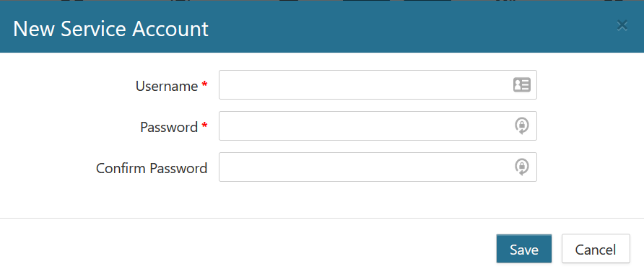
Task: Click the Password label text
Action: (169, 127)
